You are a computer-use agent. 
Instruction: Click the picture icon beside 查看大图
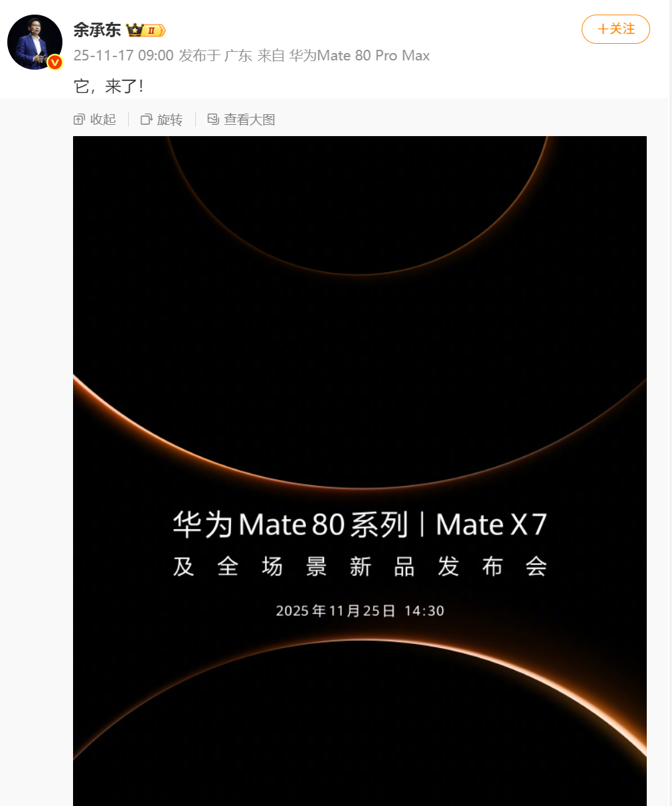pos(213,119)
